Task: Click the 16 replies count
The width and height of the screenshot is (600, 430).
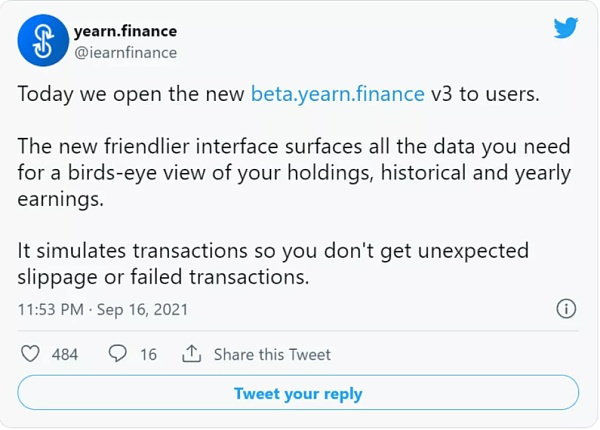Action: click(148, 354)
